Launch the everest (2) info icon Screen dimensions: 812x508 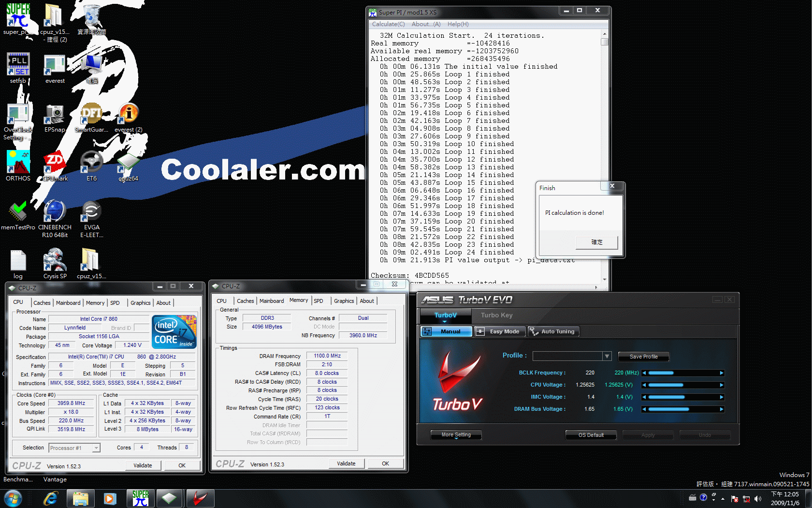(129, 118)
